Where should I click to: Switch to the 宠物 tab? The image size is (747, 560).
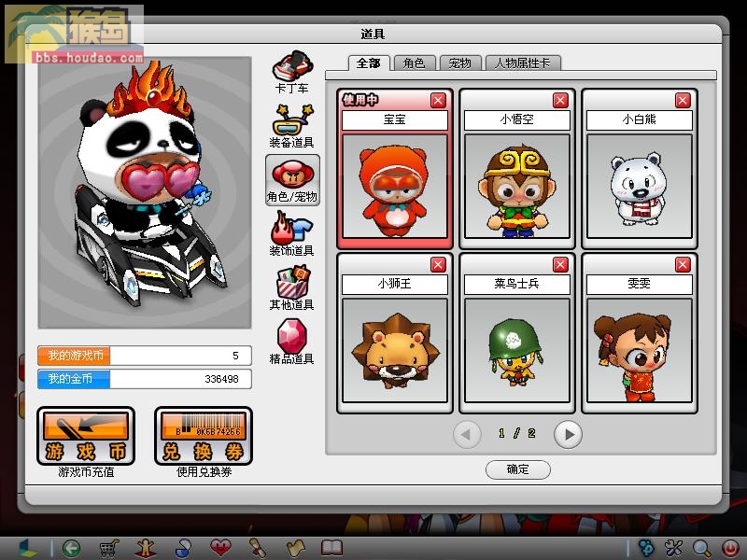pos(459,63)
